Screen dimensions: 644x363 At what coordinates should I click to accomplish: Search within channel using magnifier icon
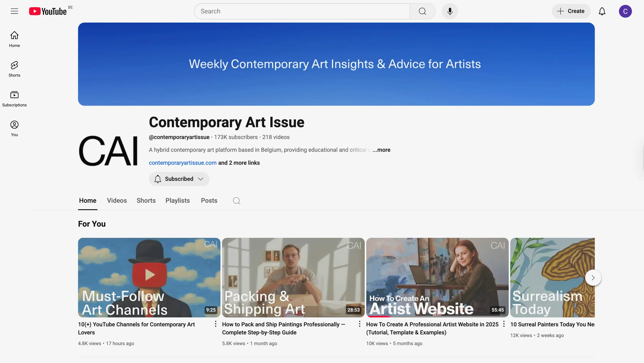click(237, 201)
